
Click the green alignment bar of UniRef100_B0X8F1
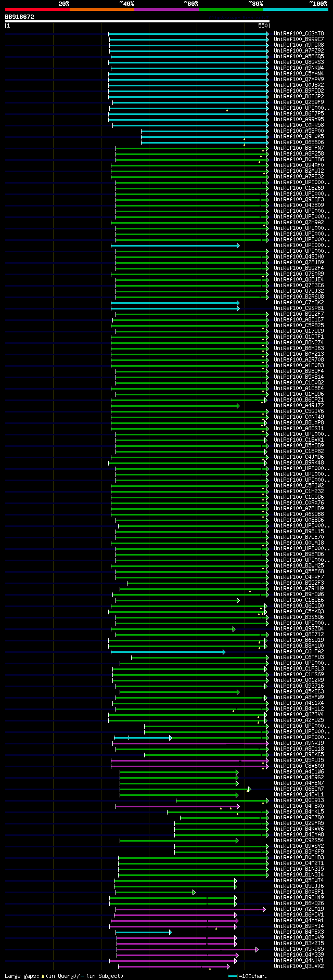click(155, 892)
